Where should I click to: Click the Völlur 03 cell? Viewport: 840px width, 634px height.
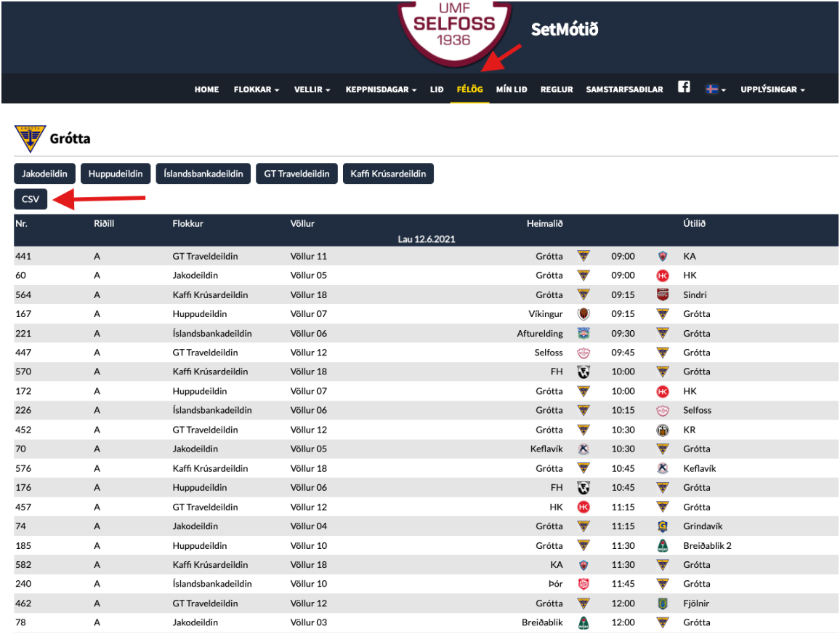coord(309,623)
